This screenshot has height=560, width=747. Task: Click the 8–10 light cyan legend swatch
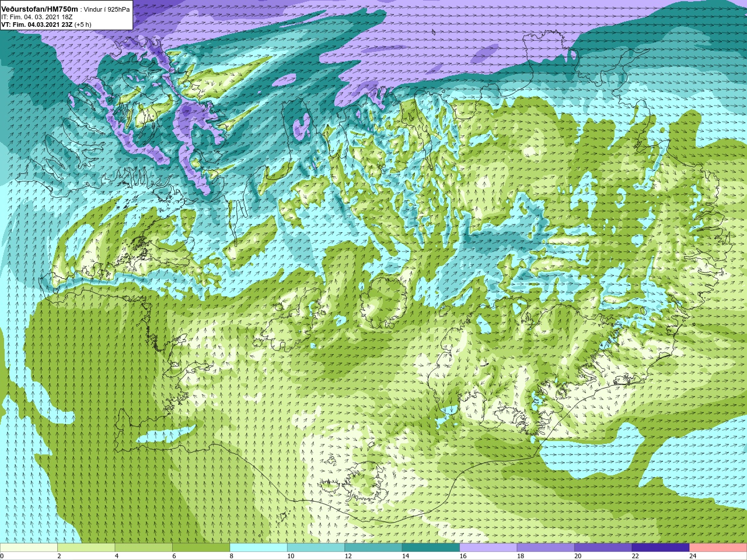click(x=259, y=548)
